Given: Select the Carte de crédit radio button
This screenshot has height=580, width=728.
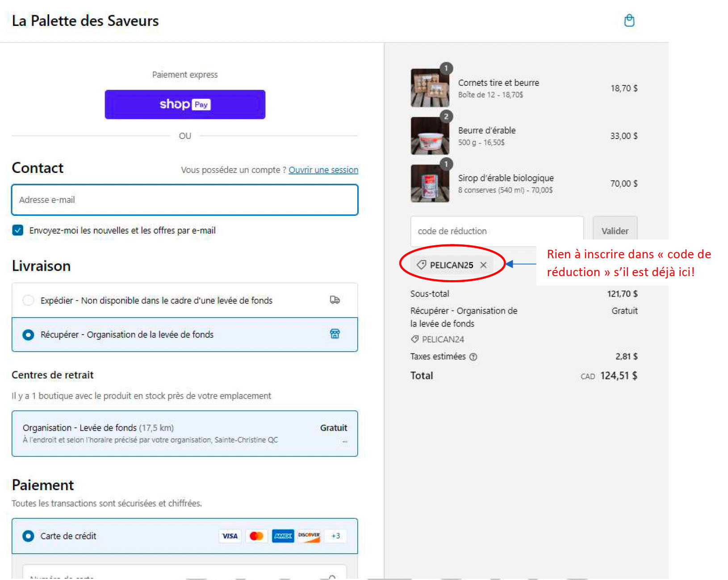Looking at the screenshot, I should tap(28, 536).
